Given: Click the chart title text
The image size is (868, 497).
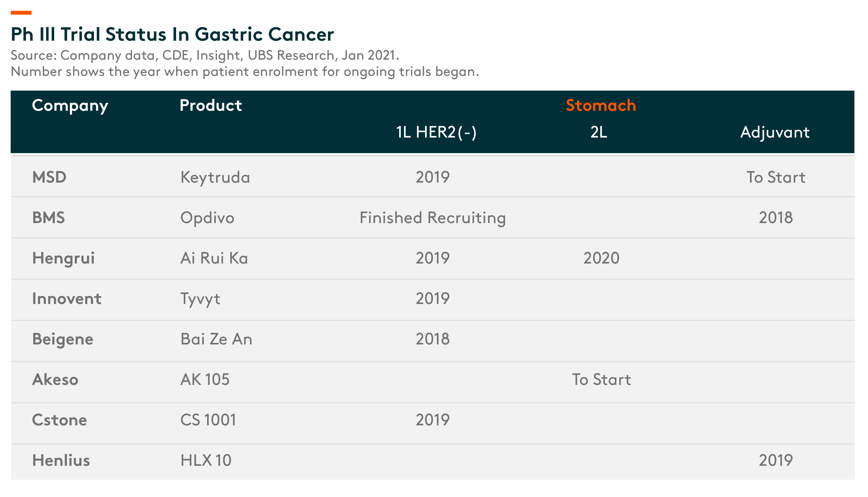Looking at the screenshot, I should pyautogui.click(x=172, y=34).
